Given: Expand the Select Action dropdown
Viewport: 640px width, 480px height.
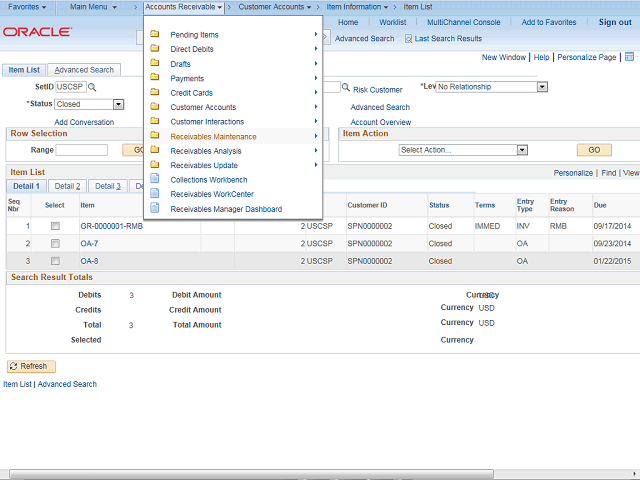Looking at the screenshot, I should (x=522, y=150).
